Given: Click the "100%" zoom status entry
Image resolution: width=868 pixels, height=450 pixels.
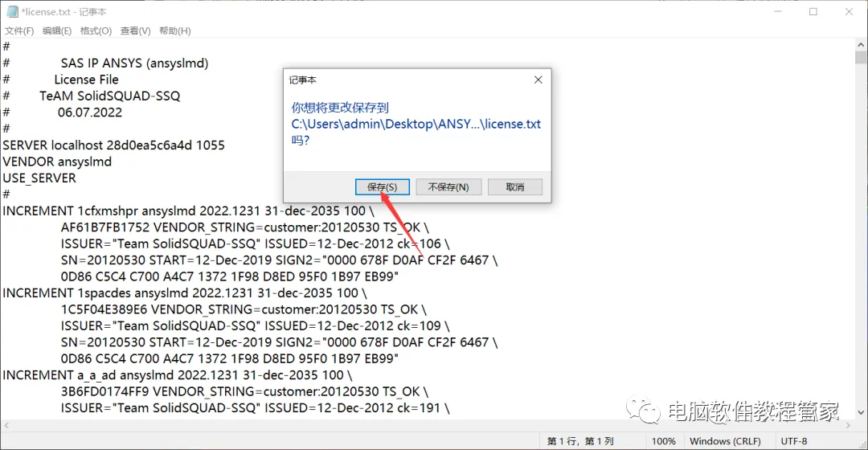Looking at the screenshot, I should [x=663, y=441].
